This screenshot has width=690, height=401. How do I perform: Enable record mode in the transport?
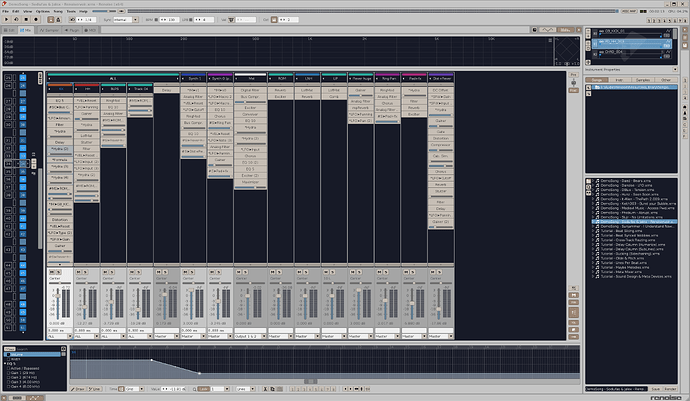click(x=36, y=19)
